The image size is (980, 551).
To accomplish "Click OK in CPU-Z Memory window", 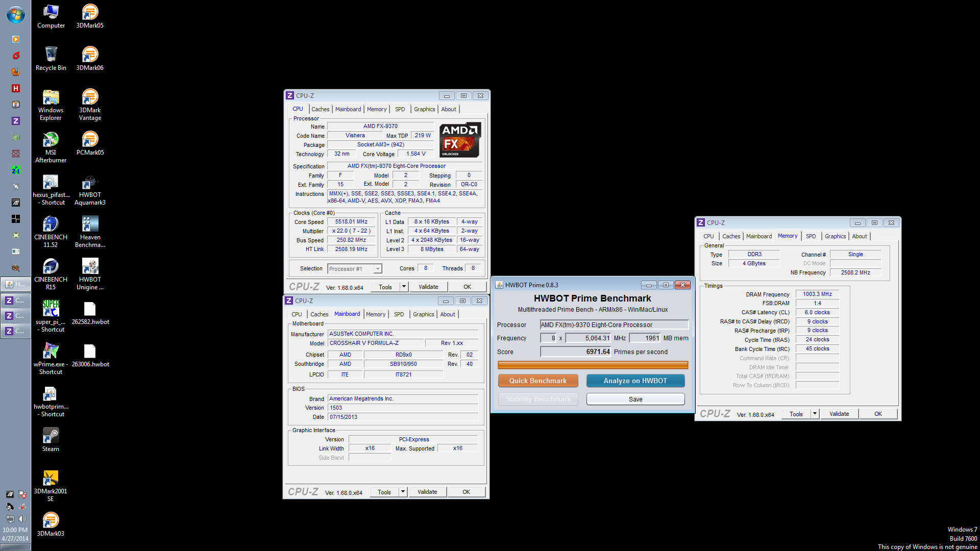I will [x=878, y=414].
